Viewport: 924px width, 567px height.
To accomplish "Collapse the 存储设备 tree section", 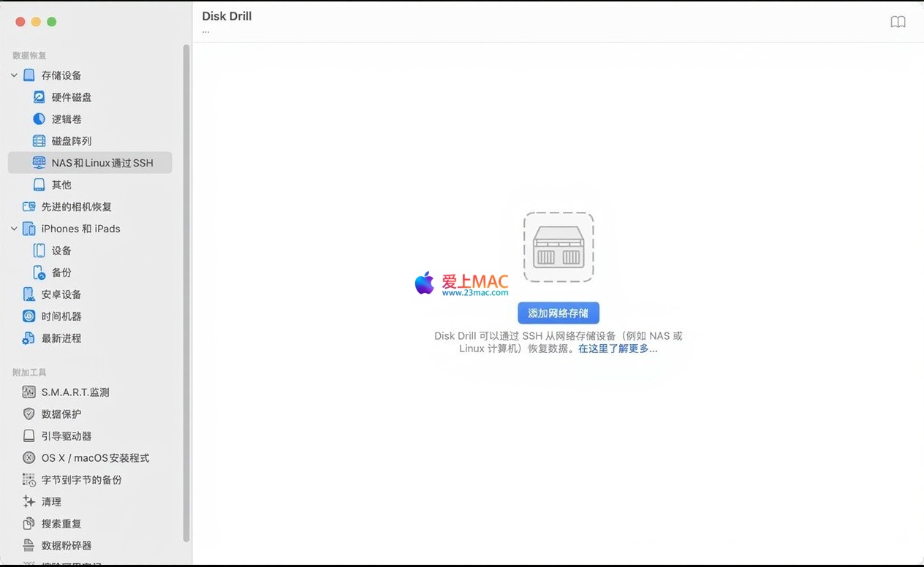I will tap(14, 75).
